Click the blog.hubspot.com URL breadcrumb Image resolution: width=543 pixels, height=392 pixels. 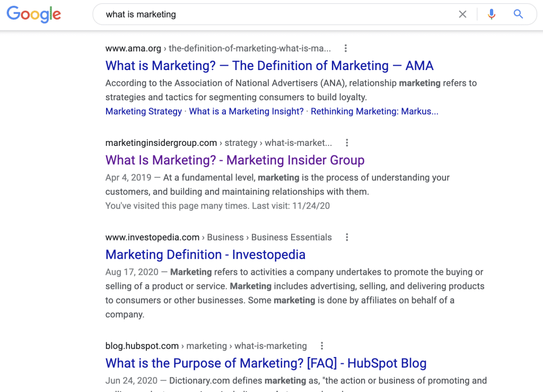point(142,346)
